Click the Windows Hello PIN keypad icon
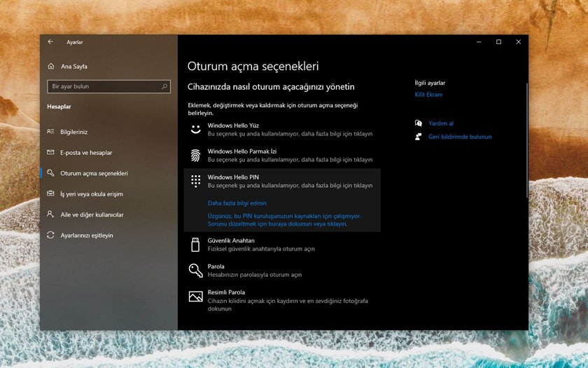This screenshot has width=588, height=368. pyautogui.click(x=195, y=181)
